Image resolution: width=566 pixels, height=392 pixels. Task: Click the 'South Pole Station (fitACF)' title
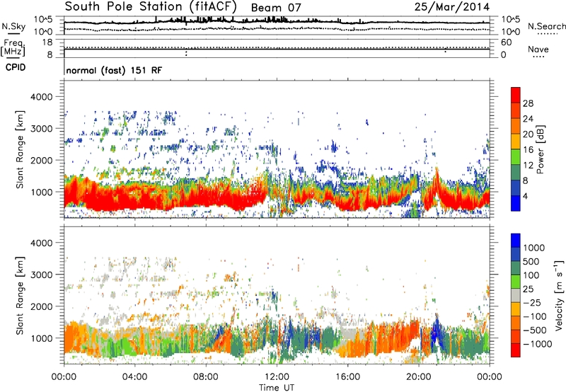(x=151, y=6)
